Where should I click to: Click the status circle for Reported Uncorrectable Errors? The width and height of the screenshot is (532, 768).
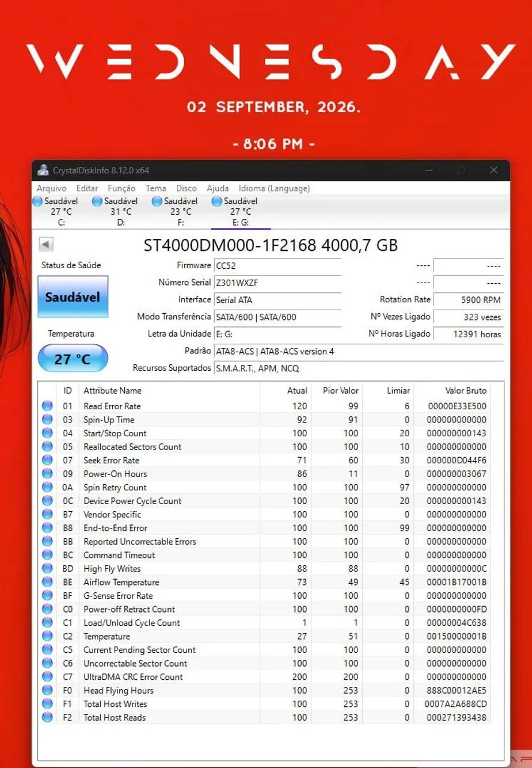(47, 542)
